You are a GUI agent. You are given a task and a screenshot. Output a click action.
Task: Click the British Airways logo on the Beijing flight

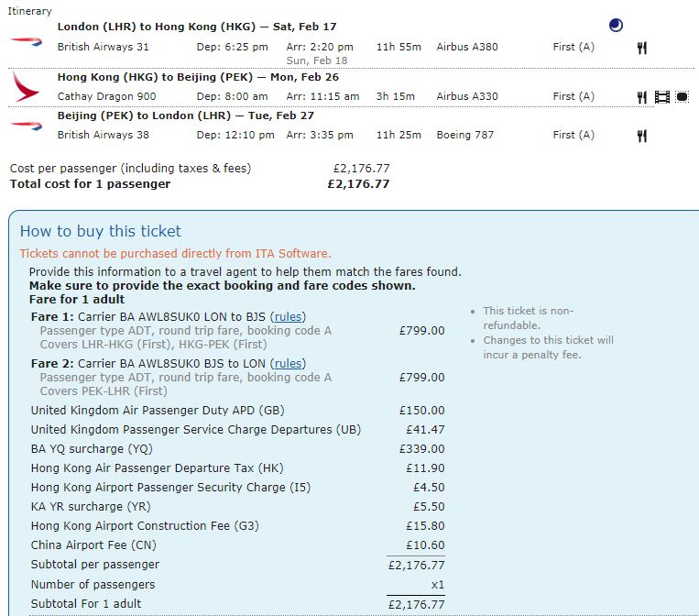click(x=27, y=126)
